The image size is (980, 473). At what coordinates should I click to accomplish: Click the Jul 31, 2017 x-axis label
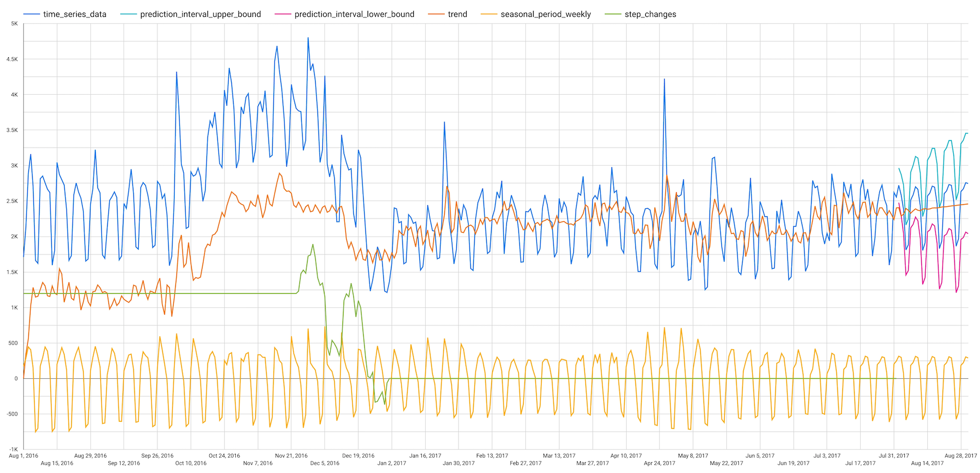[894, 456]
